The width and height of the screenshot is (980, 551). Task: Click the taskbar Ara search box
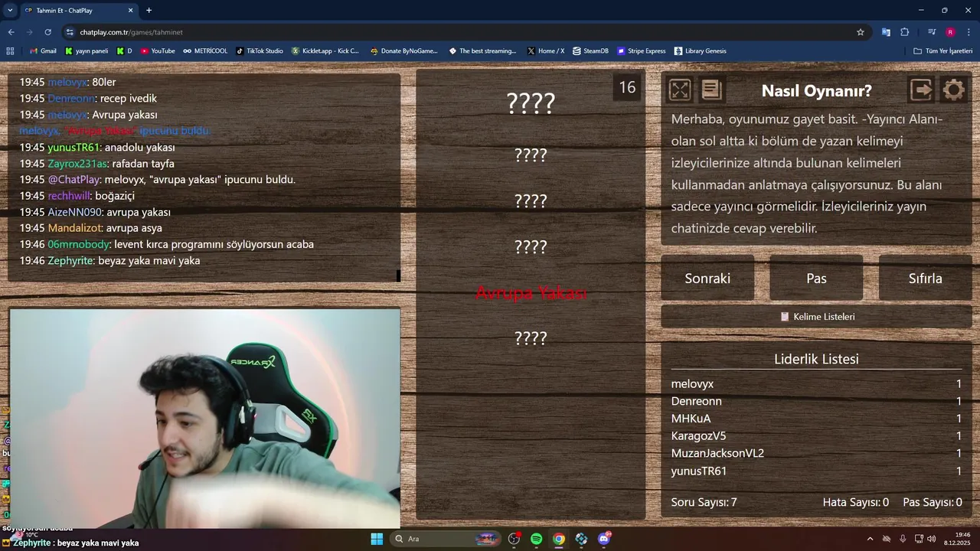tap(446, 539)
